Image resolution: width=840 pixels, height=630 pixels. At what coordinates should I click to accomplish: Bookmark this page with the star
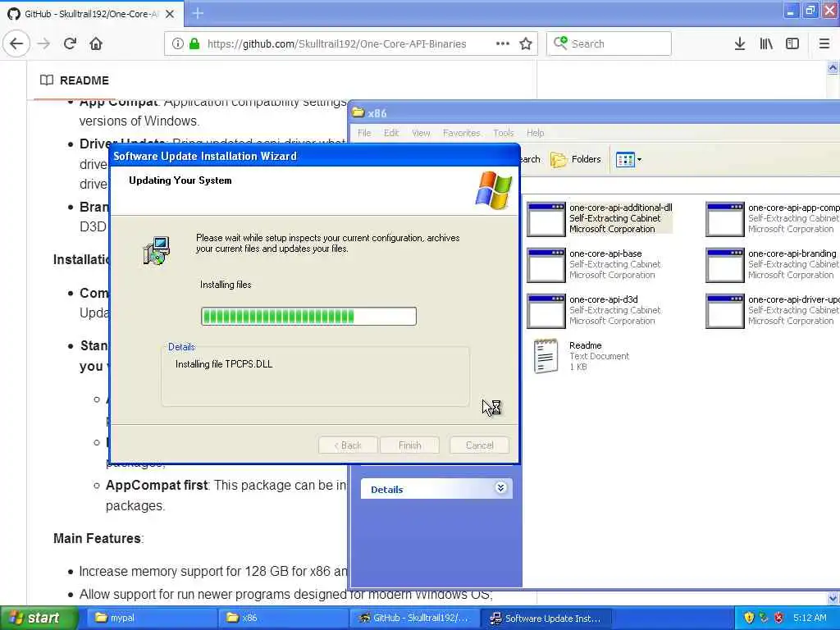click(526, 43)
